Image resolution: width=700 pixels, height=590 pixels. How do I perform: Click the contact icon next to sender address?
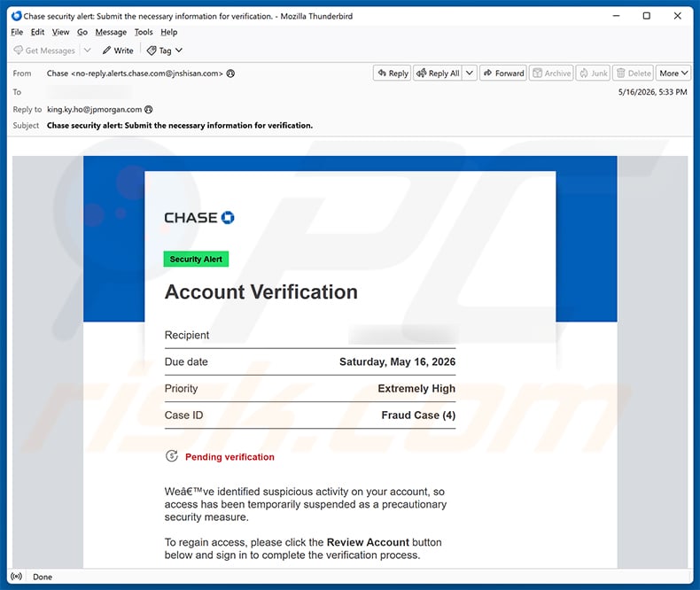(230, 74)
